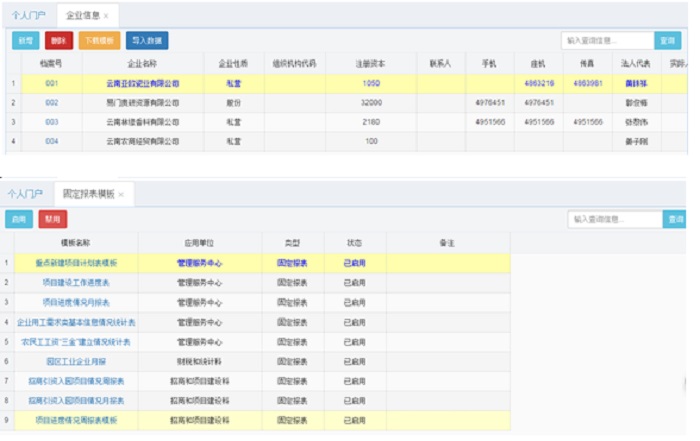Open archive number 001 link
Image resolution: width=700 pixels, height=441 pixels.
(52, 83)
